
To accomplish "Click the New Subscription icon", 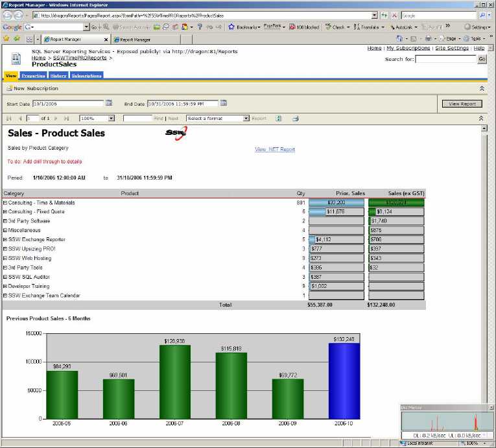I will [9, 88].
